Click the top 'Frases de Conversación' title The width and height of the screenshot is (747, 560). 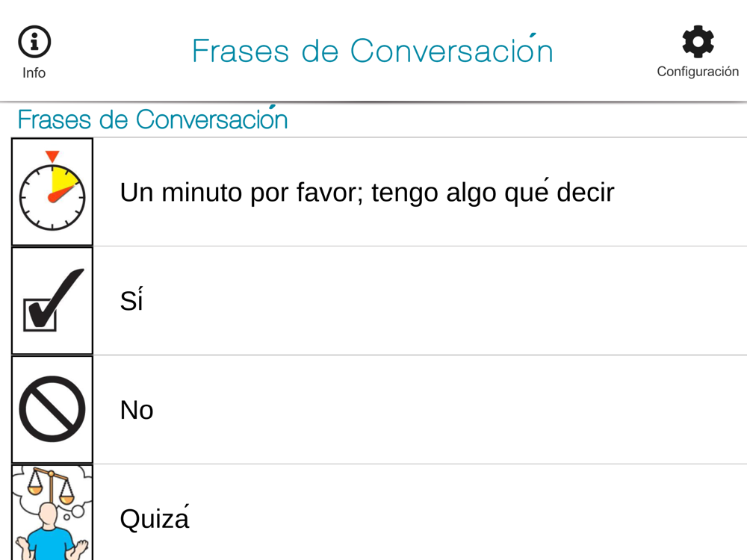[x=372, y=51]
